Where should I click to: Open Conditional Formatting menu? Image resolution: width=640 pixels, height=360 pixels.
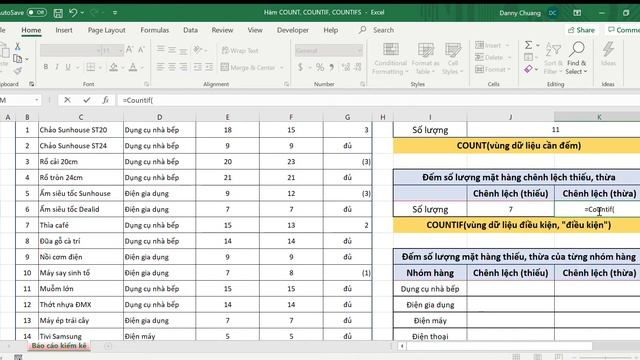tap(391, 58)
